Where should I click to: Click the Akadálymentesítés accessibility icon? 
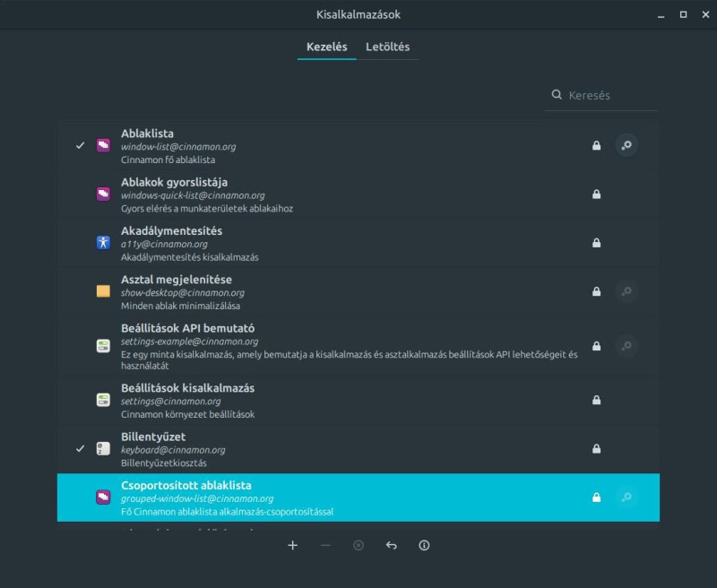point(103,243)
